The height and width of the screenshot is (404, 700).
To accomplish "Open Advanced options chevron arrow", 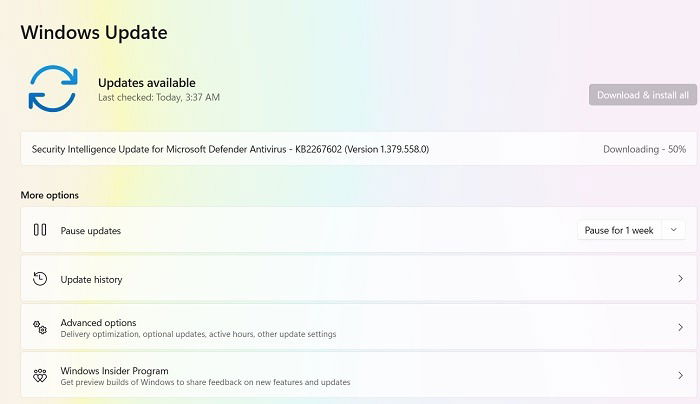I will (680, 327).
